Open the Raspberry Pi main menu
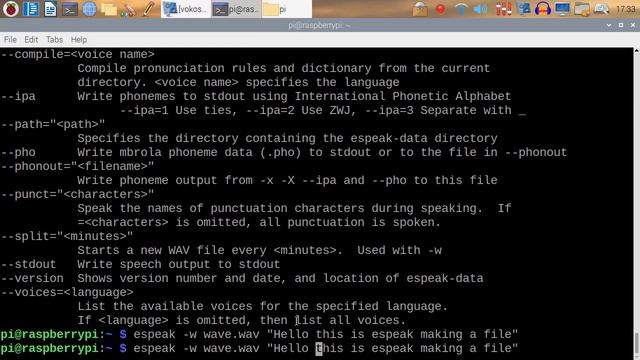The height and width of the screenshot is (360, 640). pos(11,9)
